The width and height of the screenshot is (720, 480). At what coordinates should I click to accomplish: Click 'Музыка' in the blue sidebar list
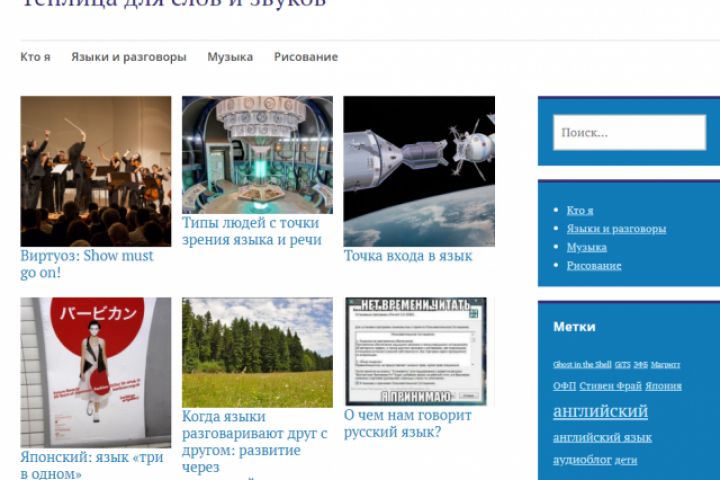tap(586, 247)
